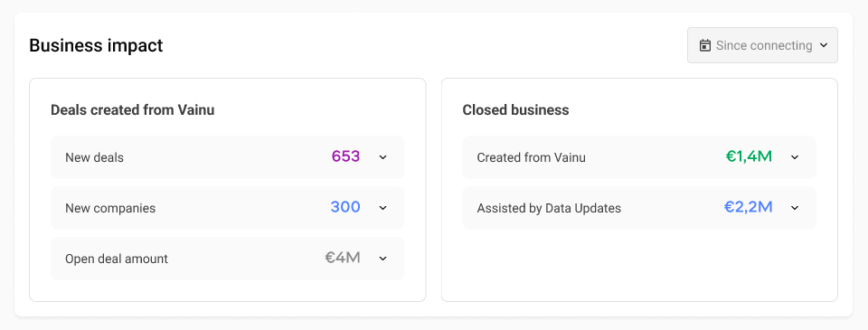Click the calendar icon beside Since connecting
The height and width of the screenshot is (330, 868).
pos(704,45)
